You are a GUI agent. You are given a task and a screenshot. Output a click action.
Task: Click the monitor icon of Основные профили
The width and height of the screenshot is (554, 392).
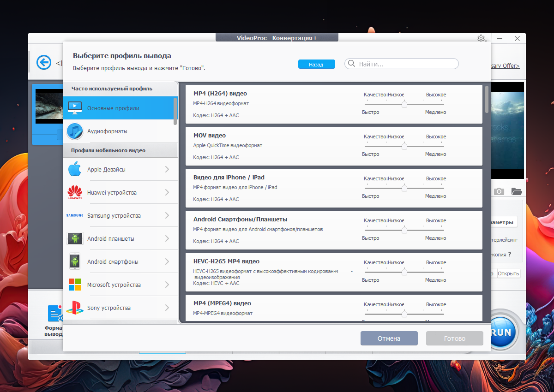coord(75,108)
